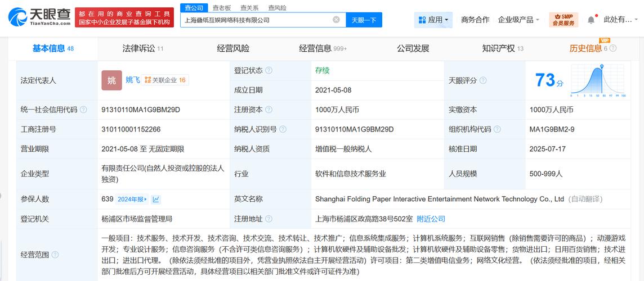Switch to the 知识产权 tab
The height and width of the screenshot is (281, 644).
click(x=503, y=48)
